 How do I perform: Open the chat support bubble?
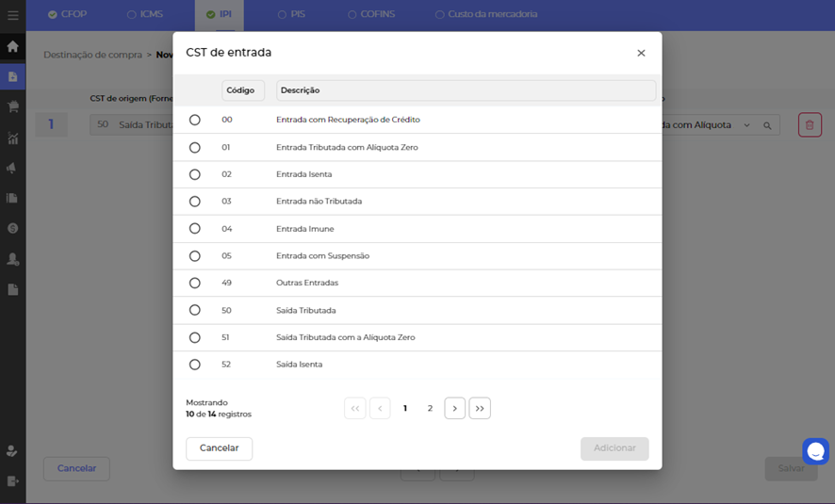pos(815,450)
